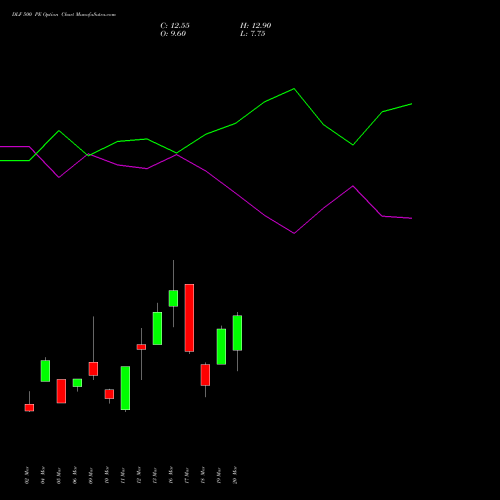Click the long green candle for 11 Mar

click(x=125, y=388)
